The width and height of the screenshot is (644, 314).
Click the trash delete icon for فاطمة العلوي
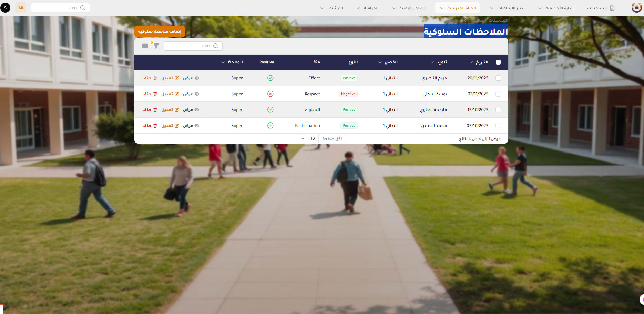coord(155,110)
